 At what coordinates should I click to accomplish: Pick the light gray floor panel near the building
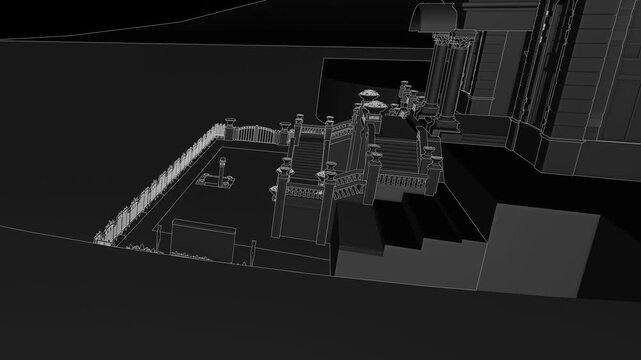539,250
